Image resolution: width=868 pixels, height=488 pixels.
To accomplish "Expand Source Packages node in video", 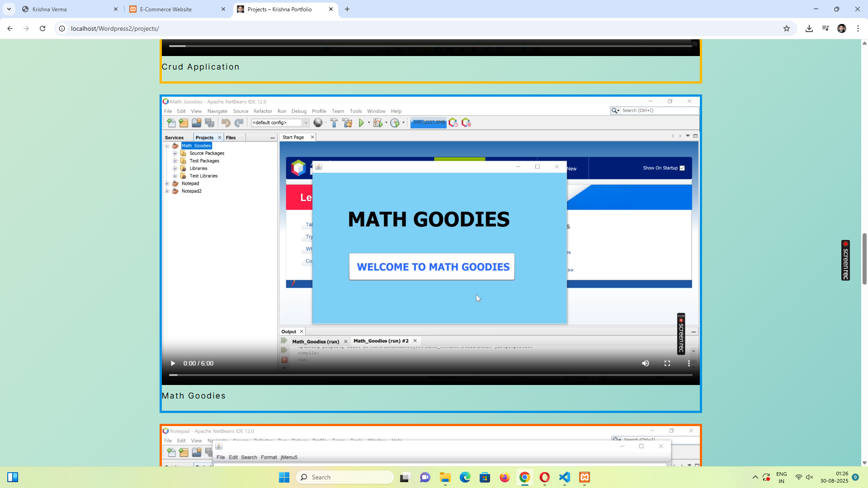I will click(x=175, y=153).
